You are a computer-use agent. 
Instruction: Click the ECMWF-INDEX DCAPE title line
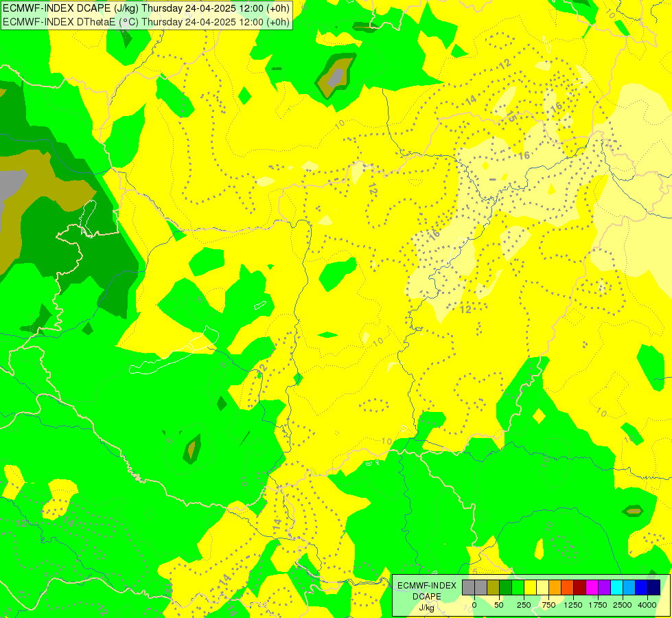146,8
